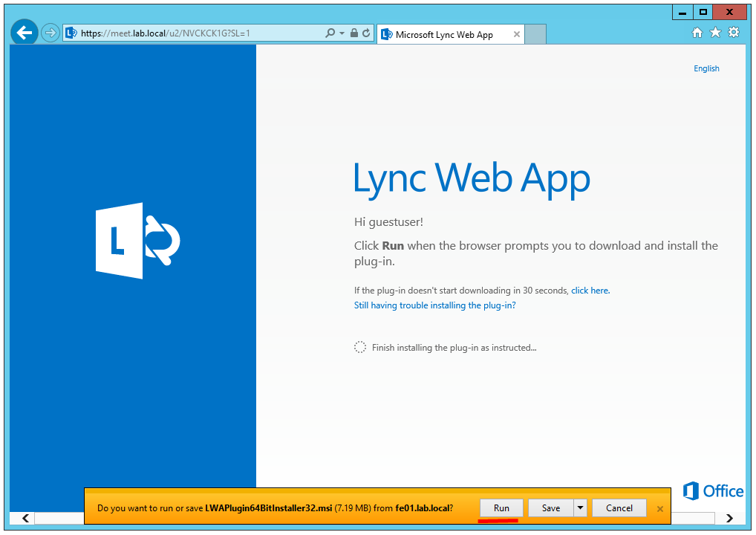The width and height of the screenshot is (756, 535).
Task: Close the Microsoft Lync Web App tab
Action: (516, 34)
